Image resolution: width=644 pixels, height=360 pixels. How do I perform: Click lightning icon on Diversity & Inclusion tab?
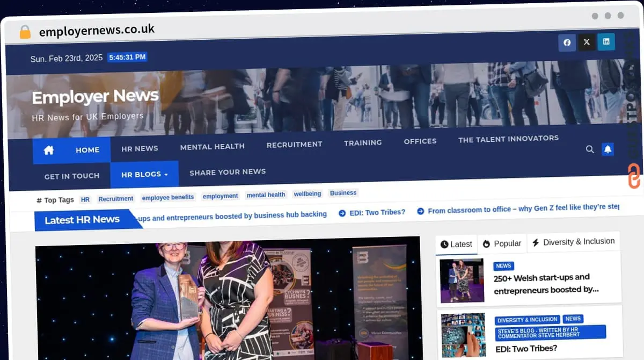[535, 242]
